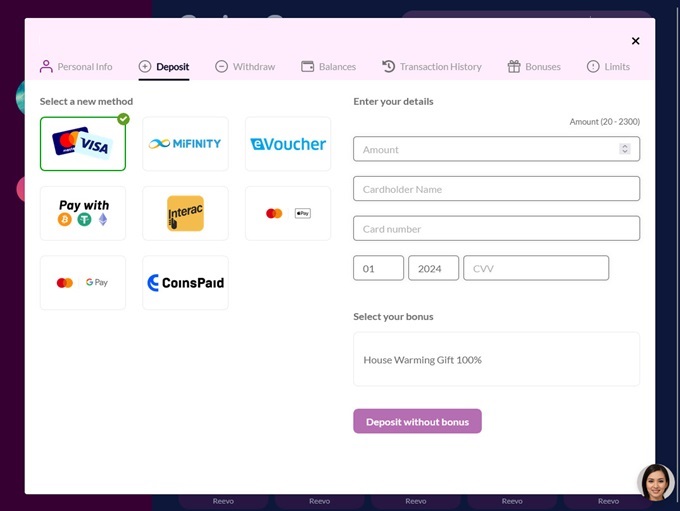Select the Interac payment method
This screenshot has height=511, width=680.
coord(185,213)
